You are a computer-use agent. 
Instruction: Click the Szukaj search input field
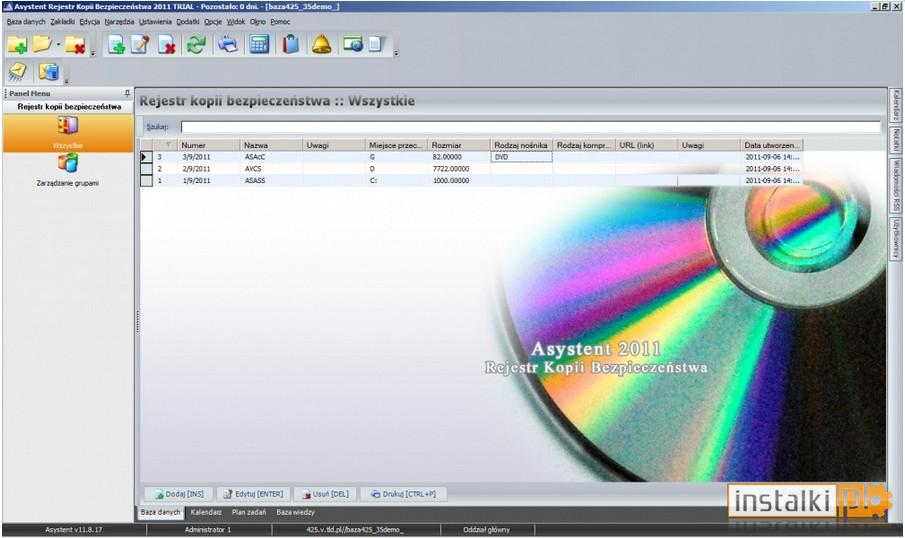[x=531, y=126]
